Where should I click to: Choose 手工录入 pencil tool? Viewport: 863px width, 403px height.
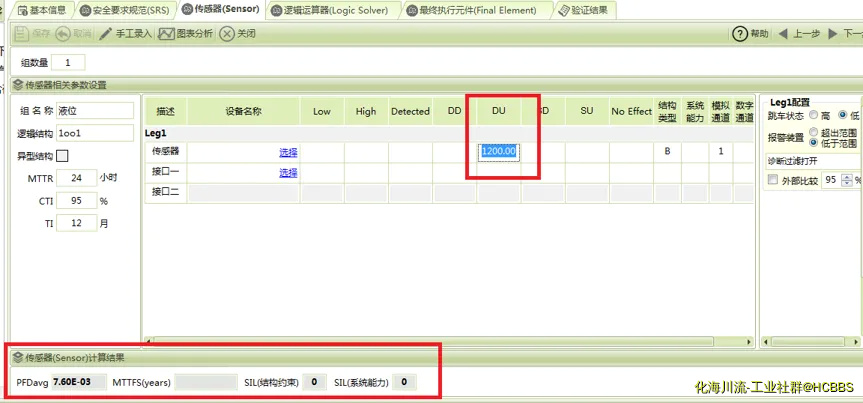(x=125, y=34)
